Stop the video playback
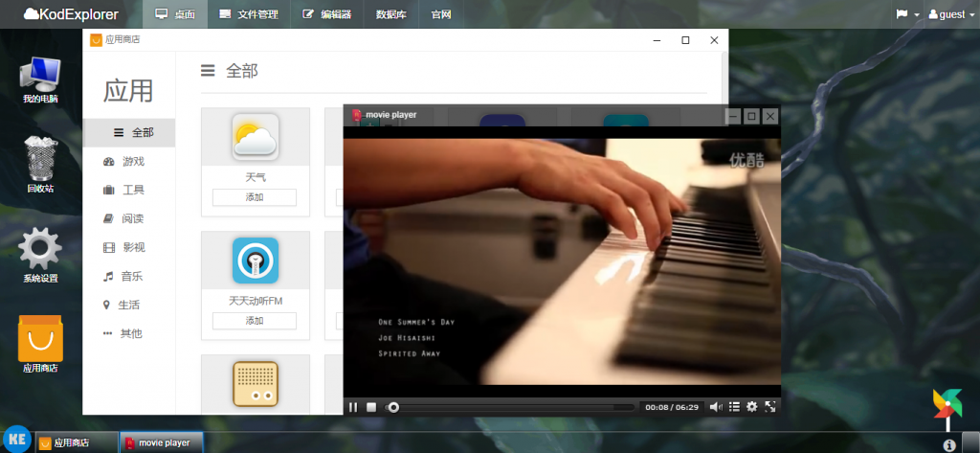 coord(371,407)
